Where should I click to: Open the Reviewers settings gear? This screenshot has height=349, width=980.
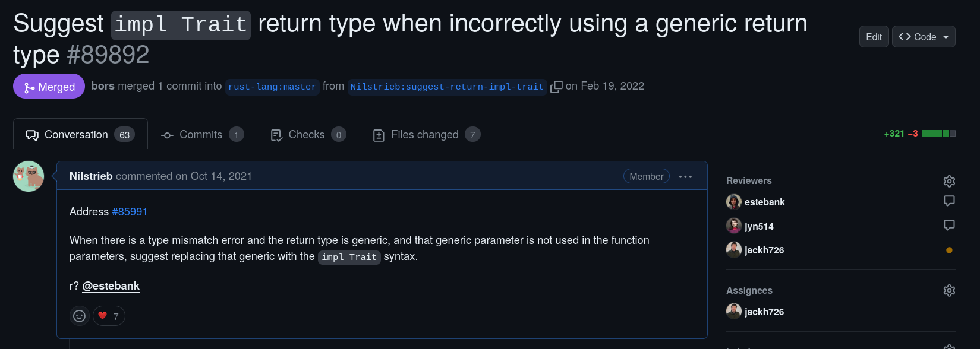[949, 181]
